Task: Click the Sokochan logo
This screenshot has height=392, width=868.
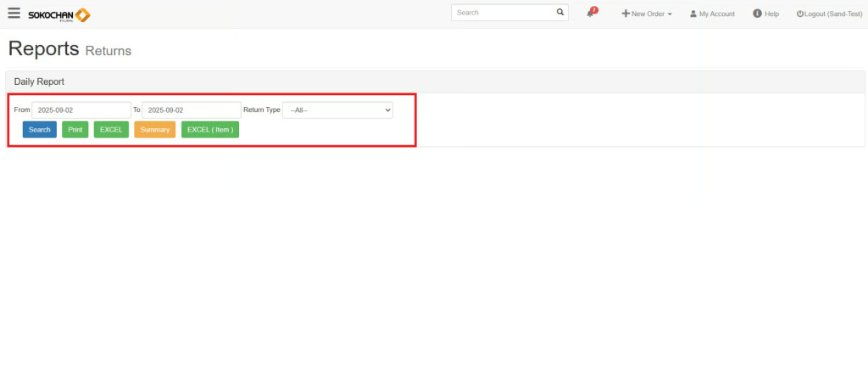Action: pos(58,14)
